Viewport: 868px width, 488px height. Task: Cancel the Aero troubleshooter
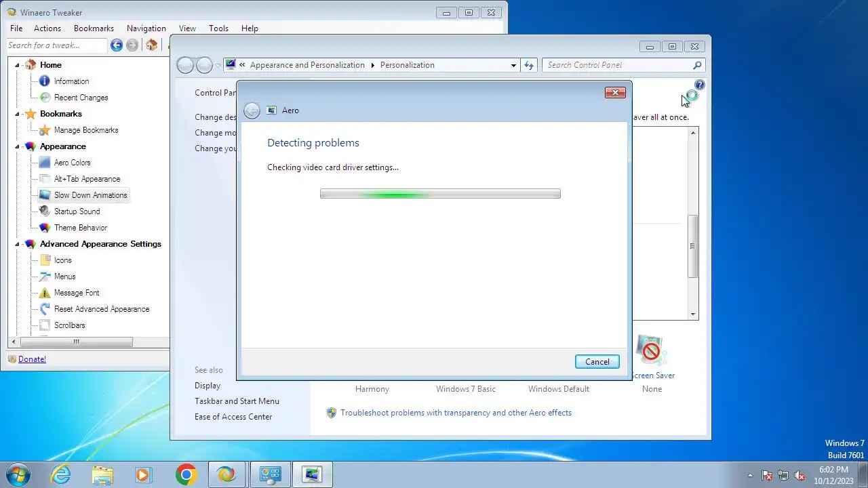coord(597,362)
